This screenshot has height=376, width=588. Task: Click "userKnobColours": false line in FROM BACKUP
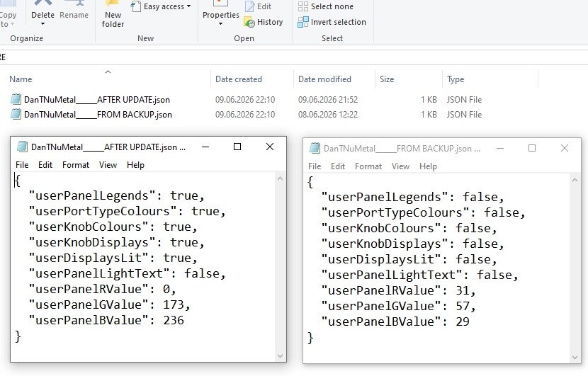pos(409,228)
